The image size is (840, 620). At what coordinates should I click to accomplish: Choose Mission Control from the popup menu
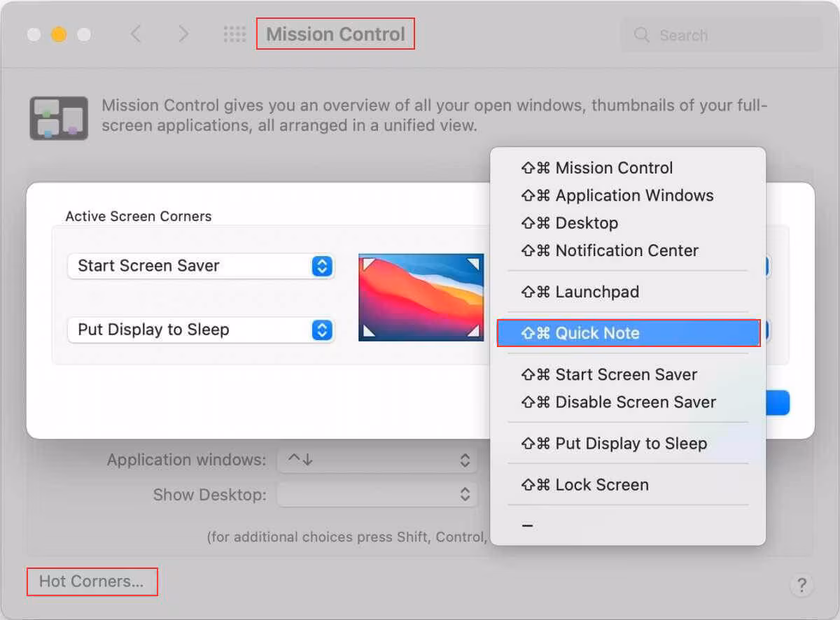tap(628, 168)
